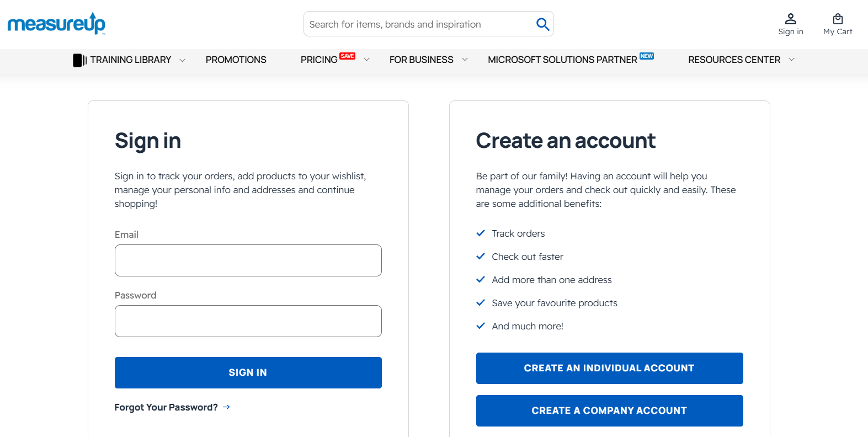Image resolution: width=868 pixels, height=437 pixels.
Task: Click the measureup logo
Action: pyautogui.click(x=55, y=24)
